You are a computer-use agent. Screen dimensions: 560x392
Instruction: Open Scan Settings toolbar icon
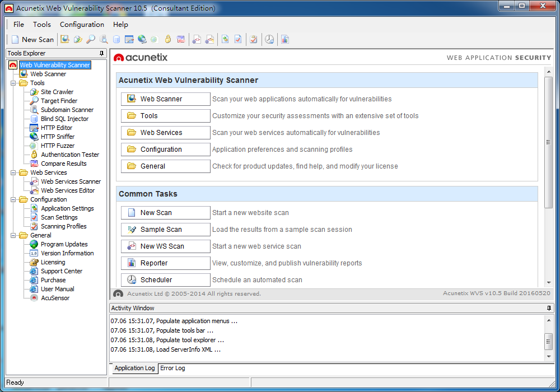coord(238,39)
